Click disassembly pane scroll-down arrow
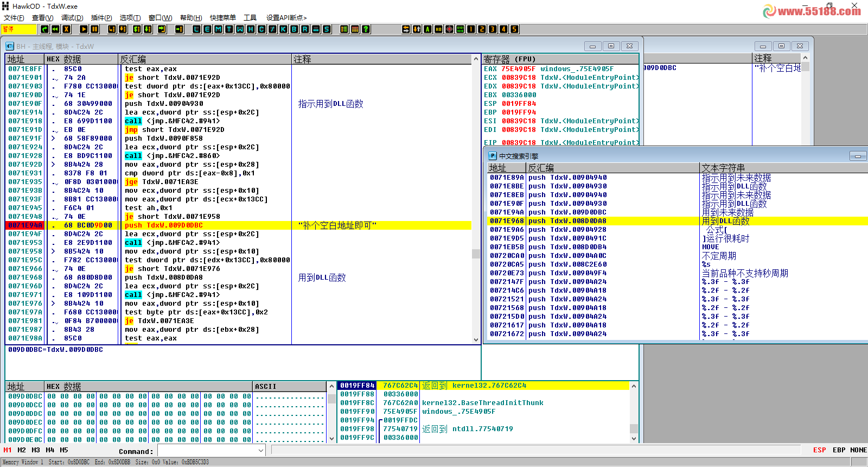 476,340
